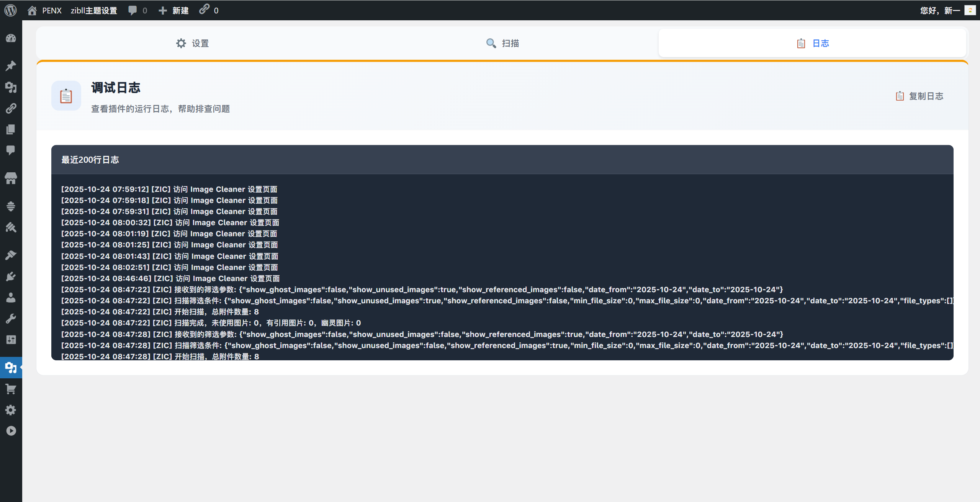Open Users in the sidebar
The width and height of the screenshot is (980, 502).
[x=11, y=298]
